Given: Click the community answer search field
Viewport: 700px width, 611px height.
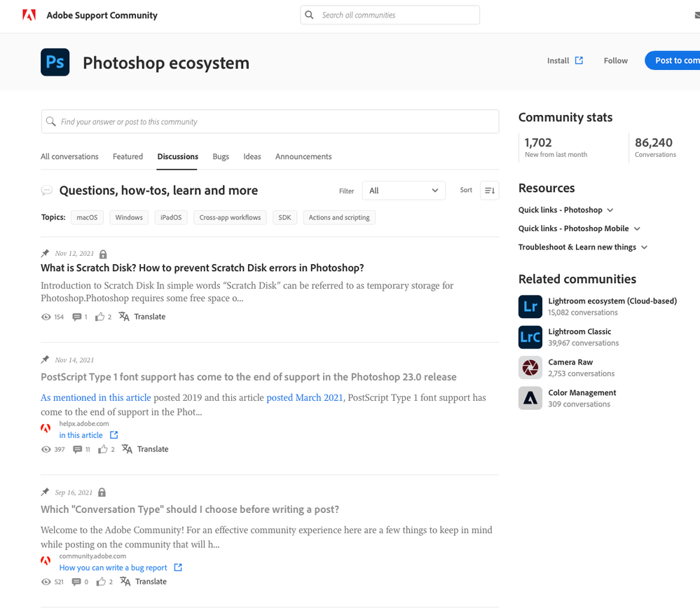Looking at the screenshot, I should [x=270, y=122].
